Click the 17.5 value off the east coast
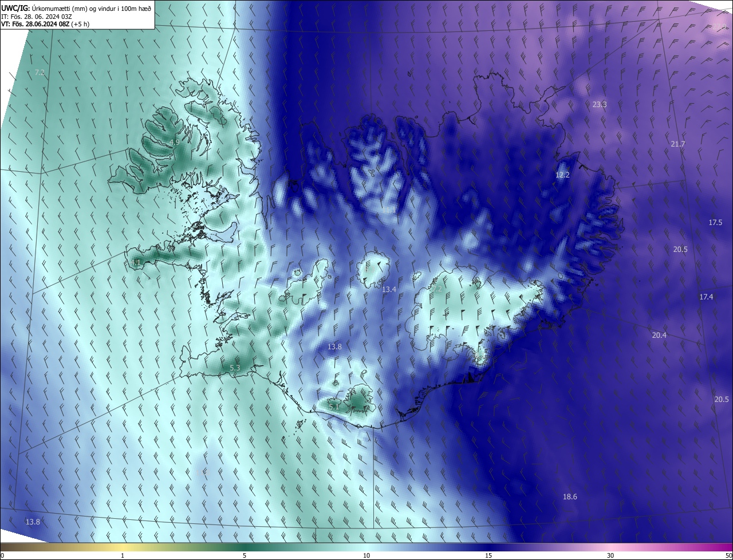The image size is (733, 560). 715,222
